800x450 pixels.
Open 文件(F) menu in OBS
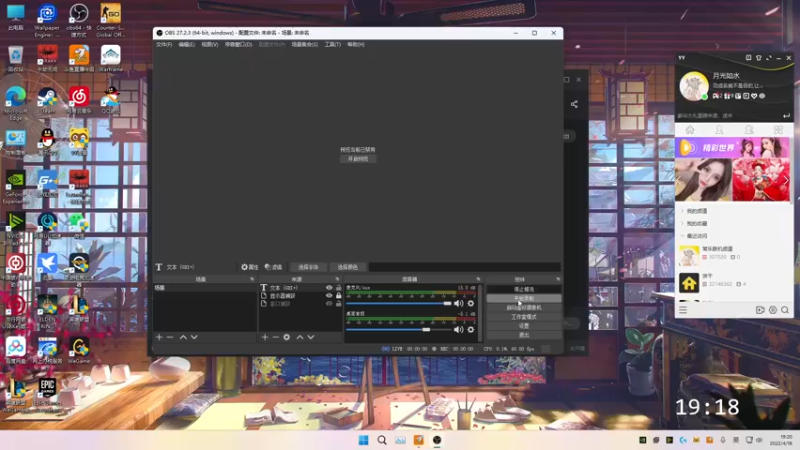(164, 44)
